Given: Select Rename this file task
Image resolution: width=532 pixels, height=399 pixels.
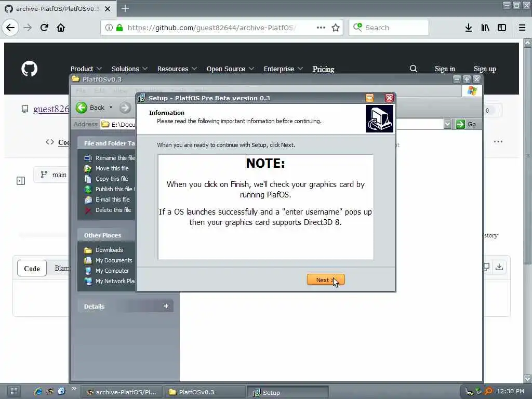Looking at the screenshot, I should [x=115, y=158].
